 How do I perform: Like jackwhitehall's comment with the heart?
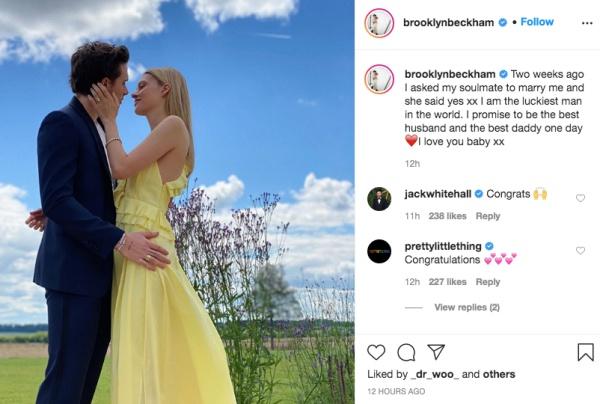pyautogui.click(x=580, y=198)
